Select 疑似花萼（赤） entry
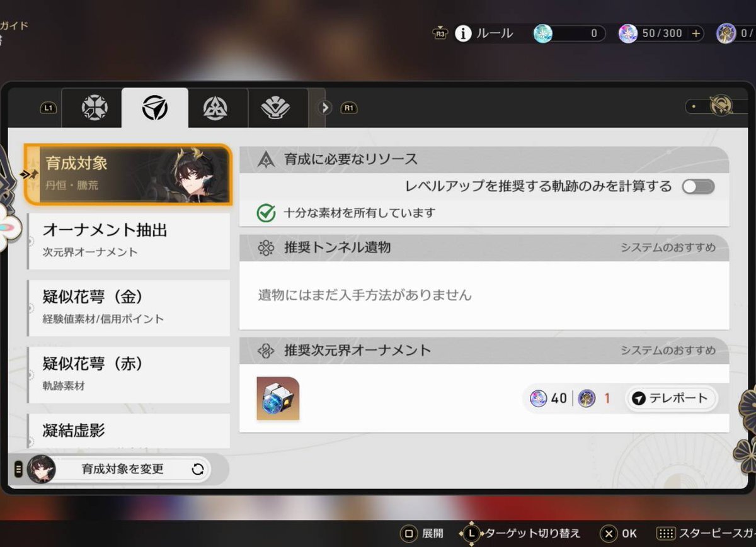The image size is (756, 547). coord(129,374)
